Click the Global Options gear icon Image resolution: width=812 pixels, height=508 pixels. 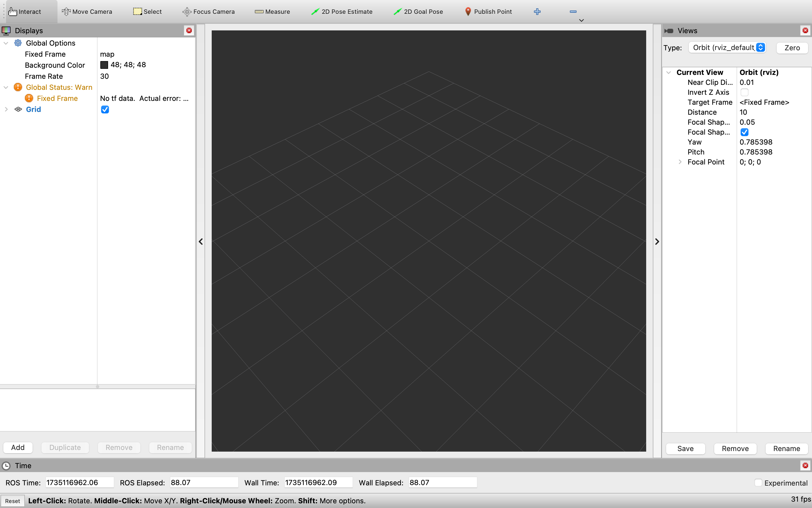pyautogui.click(x=18, y=43)
